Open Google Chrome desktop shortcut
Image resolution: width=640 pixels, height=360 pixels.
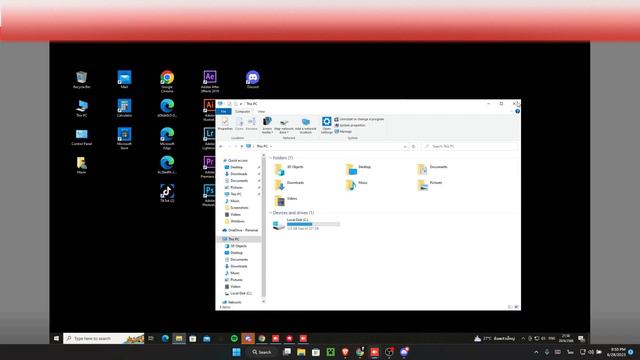[x=167, y=81]
